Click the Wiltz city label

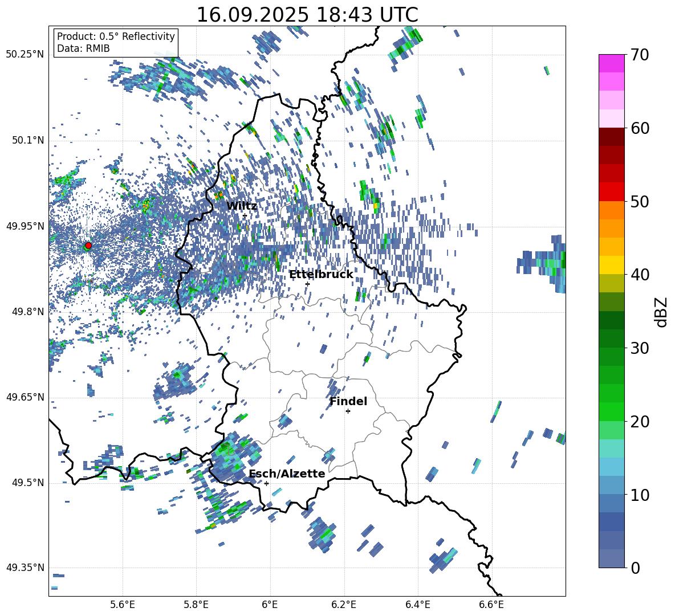242,206
